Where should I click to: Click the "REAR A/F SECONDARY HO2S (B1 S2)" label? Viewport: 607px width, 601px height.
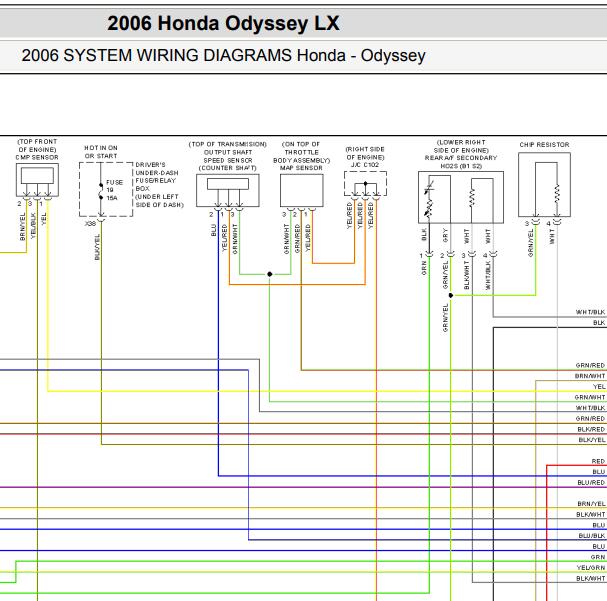coord(461,162)
